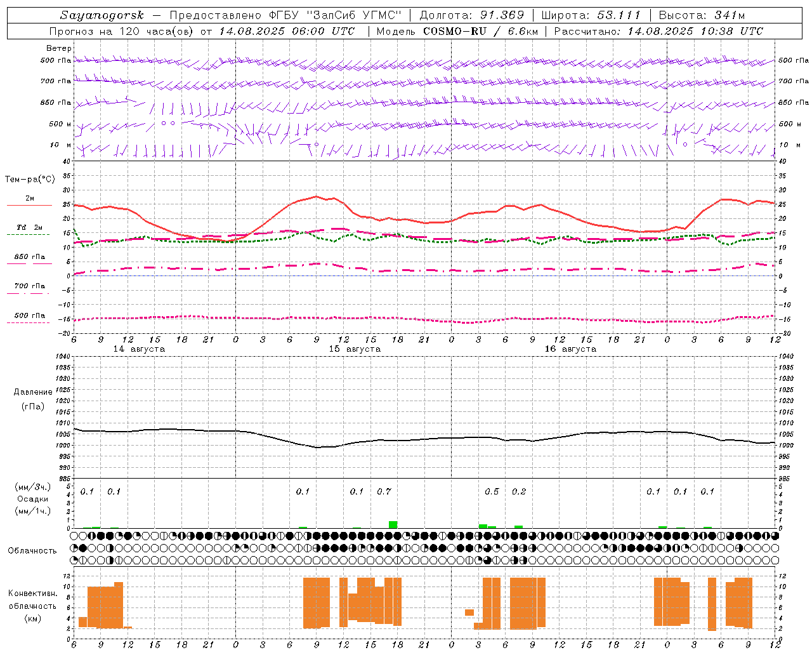Click the 'Давление' pressure chart label
This screenshot has width=812, height=650.
coord(33,392)
